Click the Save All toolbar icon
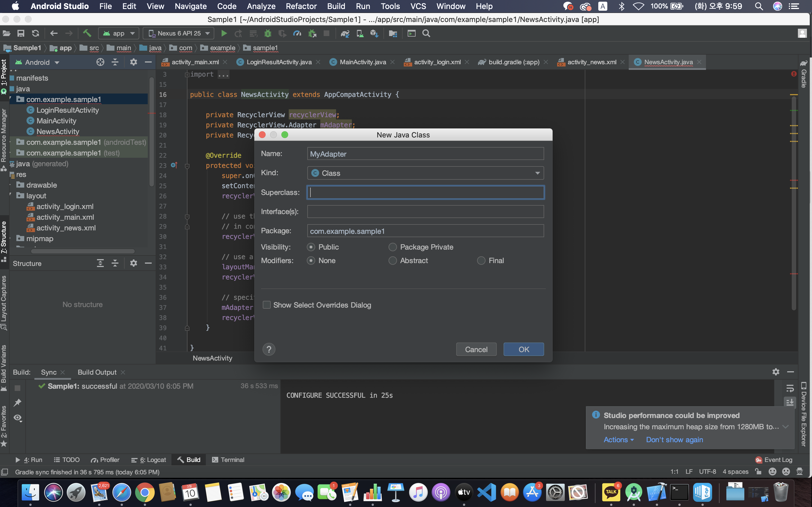812x507 pixels. click(x=21, y=33)
